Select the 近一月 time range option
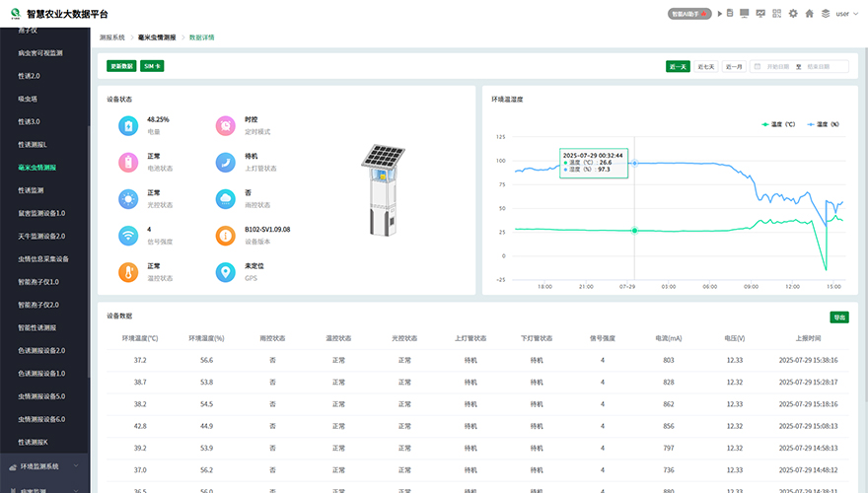Image resolution: width=868 pixels, height=493 pixels. [x=734, y=66]
